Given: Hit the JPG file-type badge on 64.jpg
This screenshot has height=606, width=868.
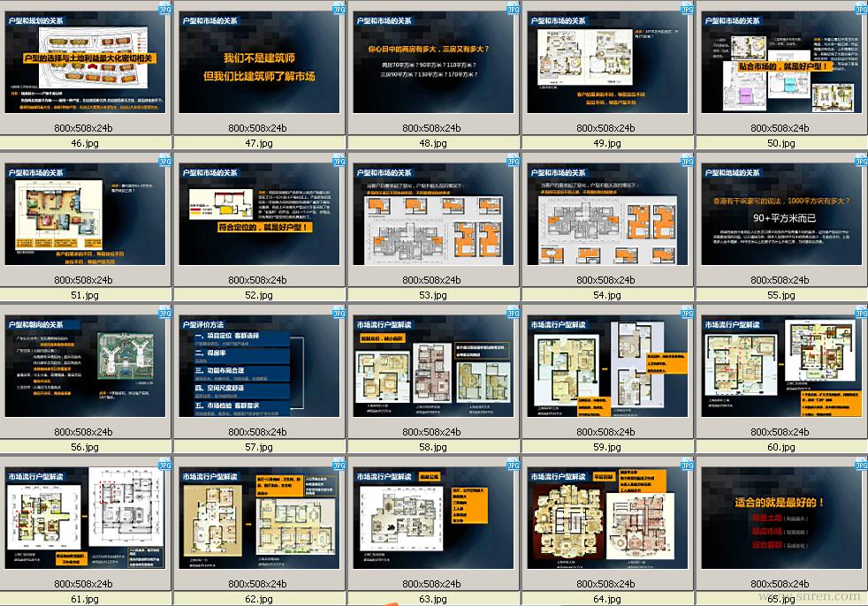Looking at the screenshot, I should pos(687,466).
